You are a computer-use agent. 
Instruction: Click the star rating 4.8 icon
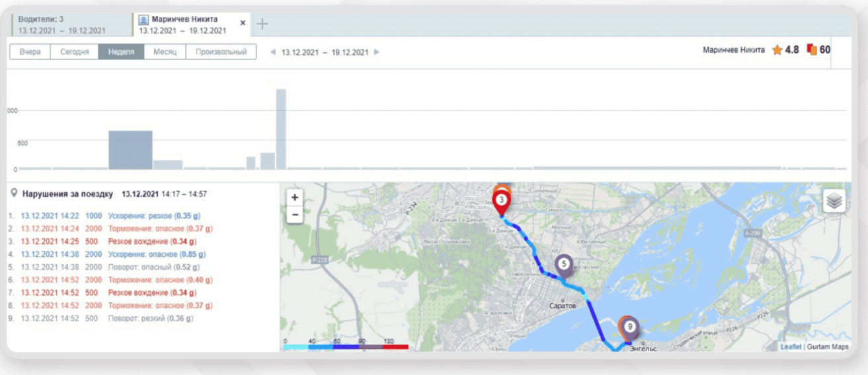pos(777,50)
